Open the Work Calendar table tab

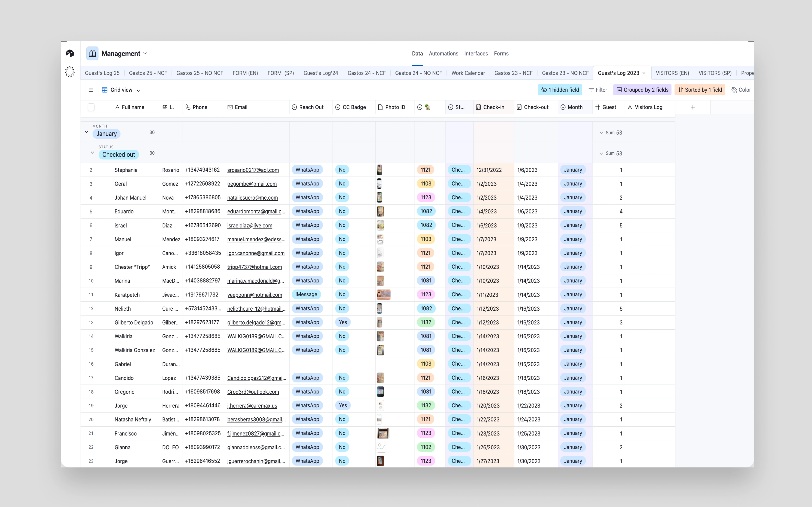(x=468, y=73)
